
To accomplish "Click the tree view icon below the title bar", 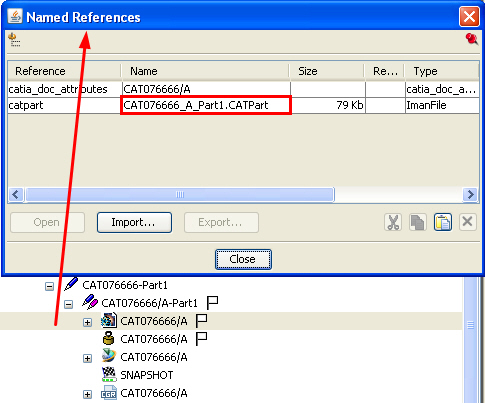I will pyautogui.click(x=14, y=40).
